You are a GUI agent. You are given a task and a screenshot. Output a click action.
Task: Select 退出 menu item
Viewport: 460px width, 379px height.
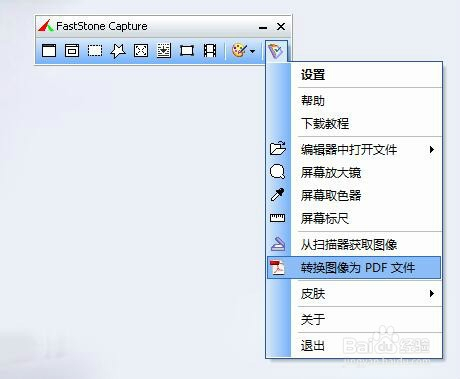click(x=354, y=345)
